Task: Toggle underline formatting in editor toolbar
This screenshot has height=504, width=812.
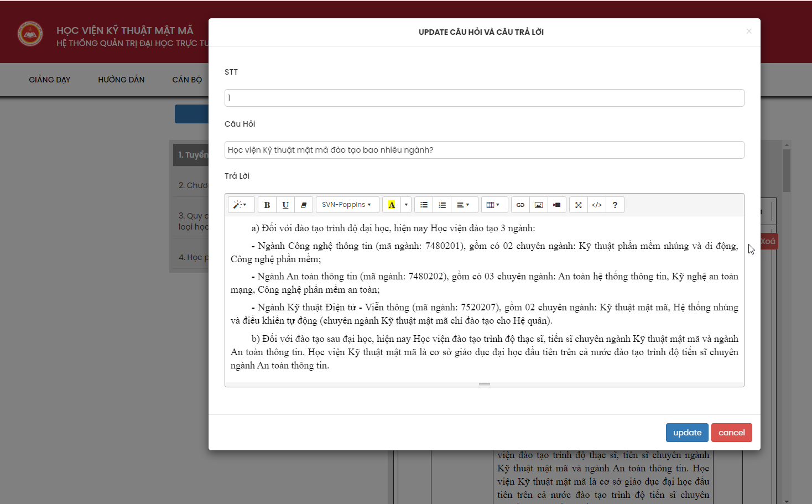Action: [285, 205]
